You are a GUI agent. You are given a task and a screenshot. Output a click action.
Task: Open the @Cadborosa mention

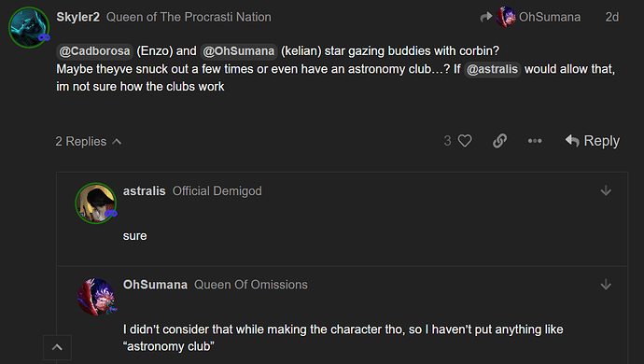(94, 51)
